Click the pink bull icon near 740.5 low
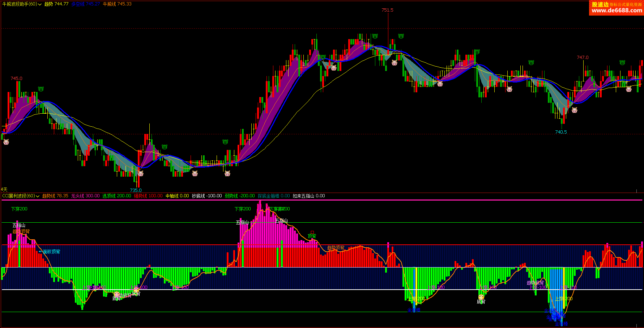 [x=575, y=110]
